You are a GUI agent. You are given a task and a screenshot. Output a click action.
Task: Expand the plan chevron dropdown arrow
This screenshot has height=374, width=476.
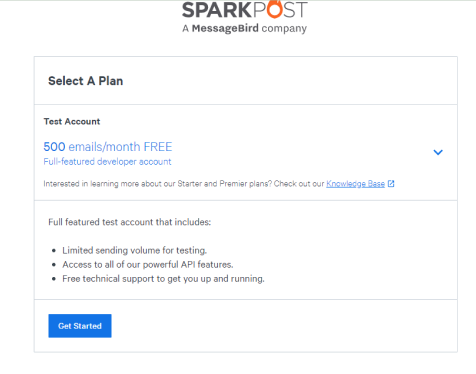point(438,152)
